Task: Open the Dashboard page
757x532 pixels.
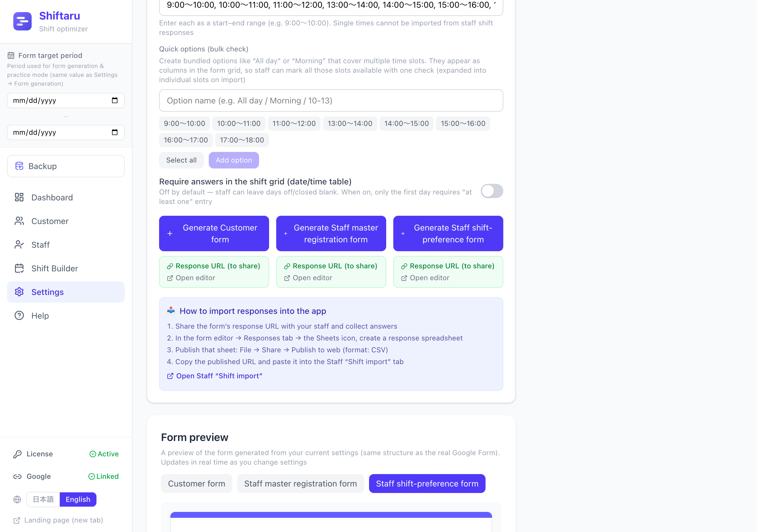Action: click(66, 197)
